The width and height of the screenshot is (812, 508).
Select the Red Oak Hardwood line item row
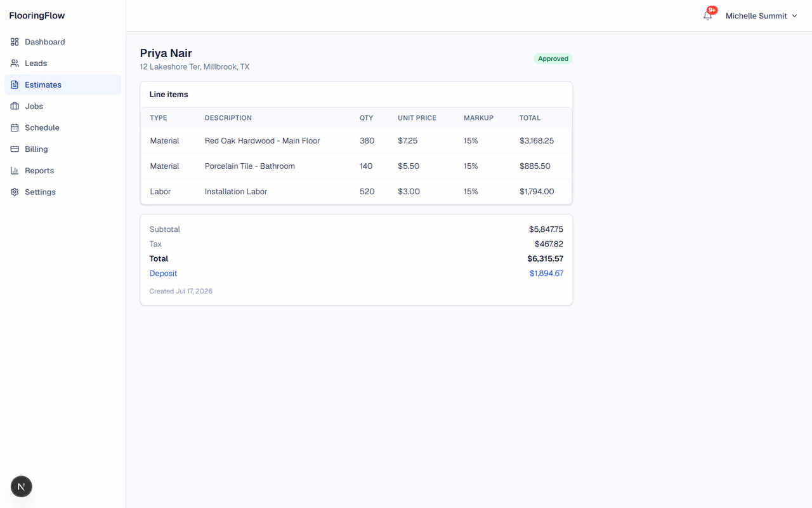357,141
